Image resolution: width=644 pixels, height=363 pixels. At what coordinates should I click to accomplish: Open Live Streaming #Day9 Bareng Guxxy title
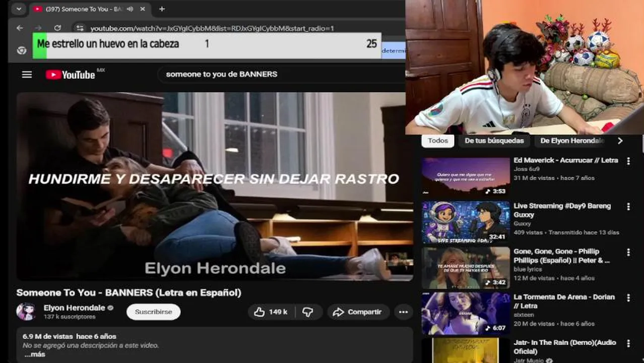tap(562, 210)
